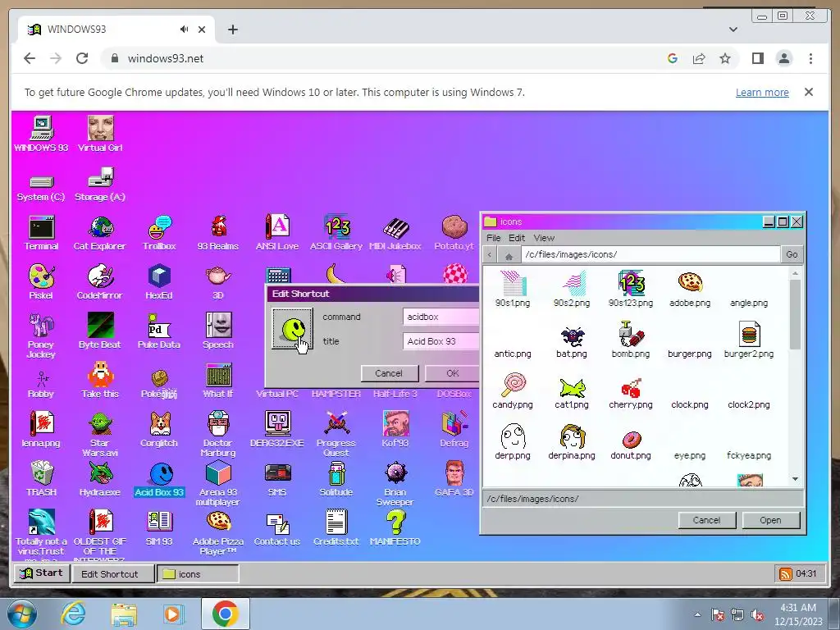Open the Piskel paint icon

(x=41, y=282)
